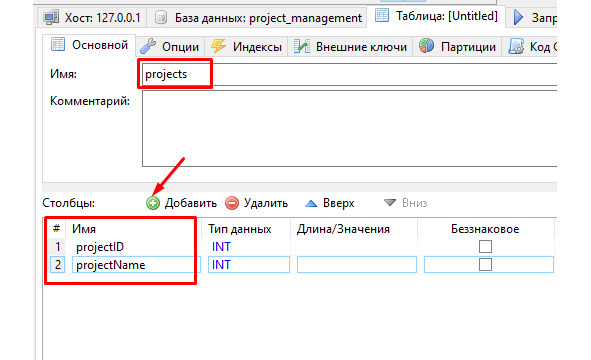Click the wrench icon for Options
Image resolution: width=591 pixels, height=360 pixels.
click(x=147, y=46)
